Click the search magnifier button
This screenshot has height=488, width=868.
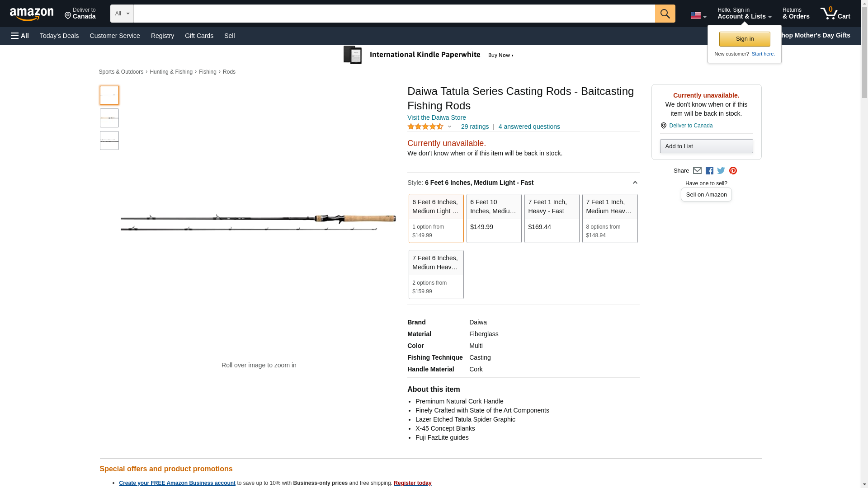[665, 14]
